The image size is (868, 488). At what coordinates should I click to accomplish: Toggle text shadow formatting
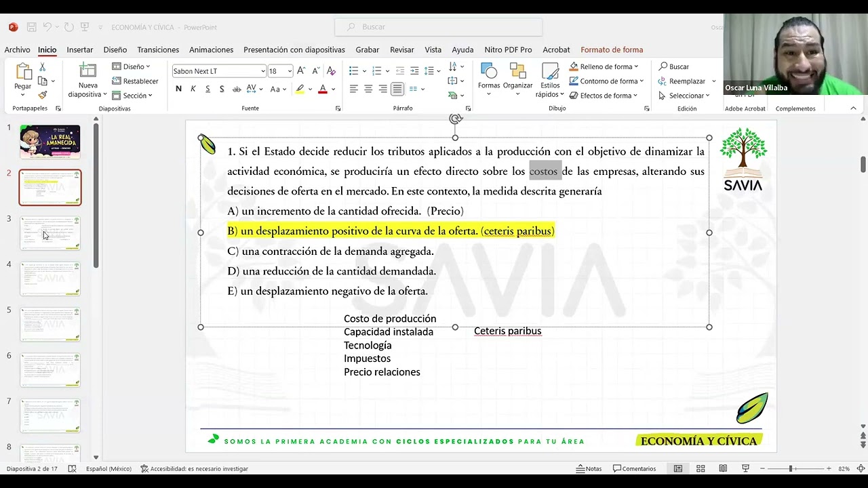point(222,89)
